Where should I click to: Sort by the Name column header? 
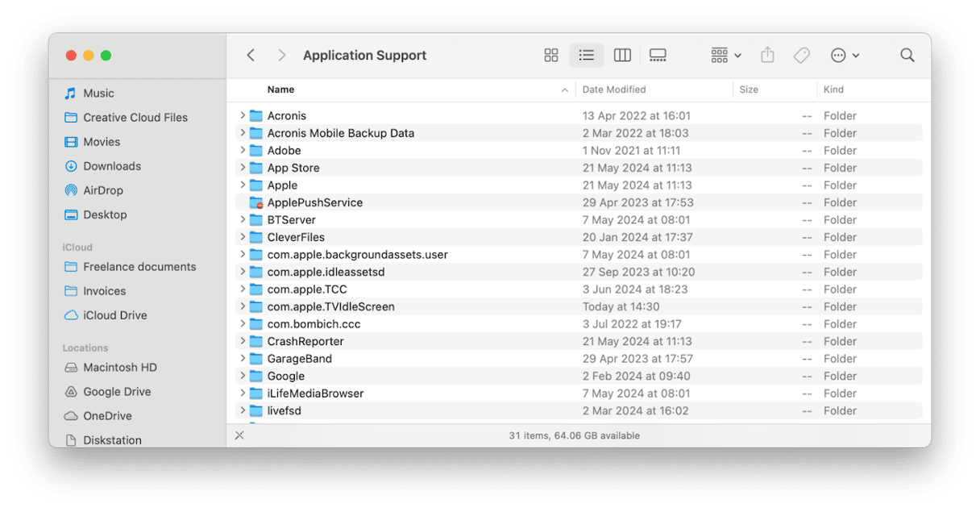pos(281,89)
